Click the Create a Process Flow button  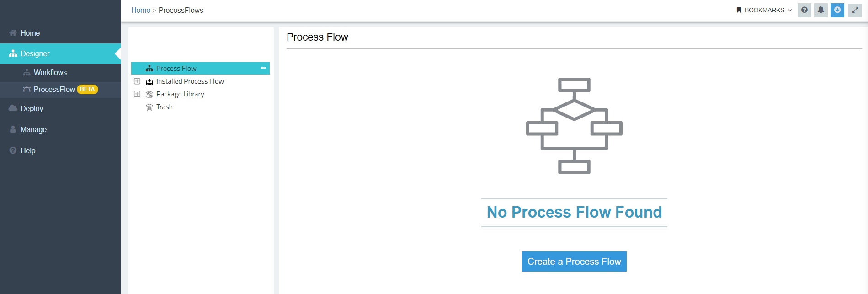tap(574, 262)
